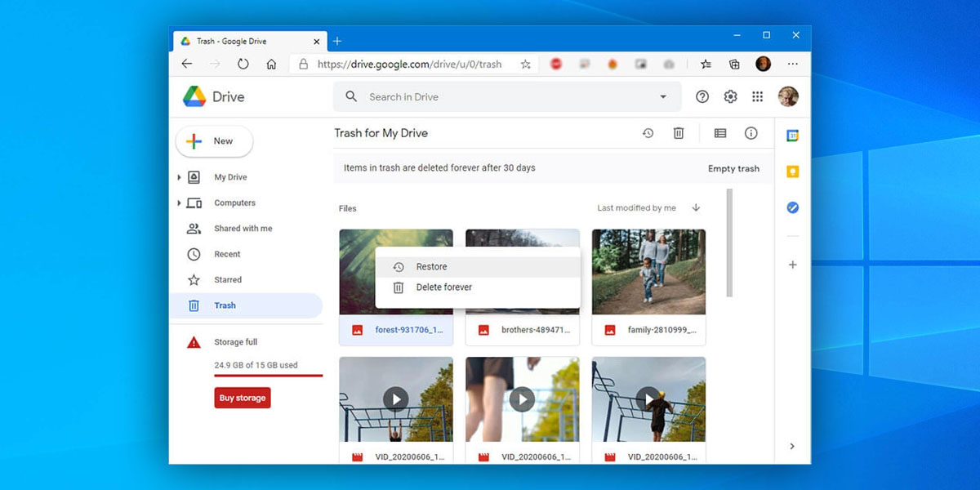980x490 pixels.
Task: Open the Google Tasks side panel
Action: [792, 207]
